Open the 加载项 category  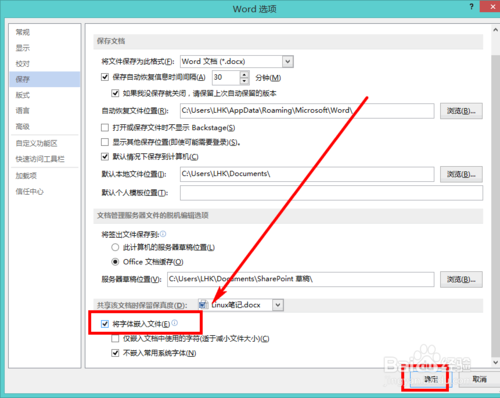(x=26, y=176)
